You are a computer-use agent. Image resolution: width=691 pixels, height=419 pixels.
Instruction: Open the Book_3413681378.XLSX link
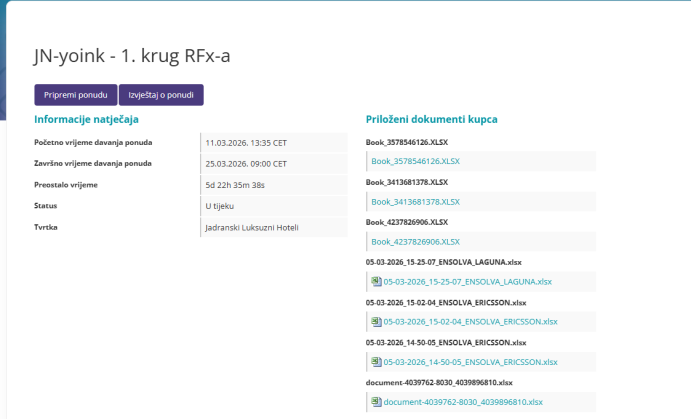coord(415,202)
